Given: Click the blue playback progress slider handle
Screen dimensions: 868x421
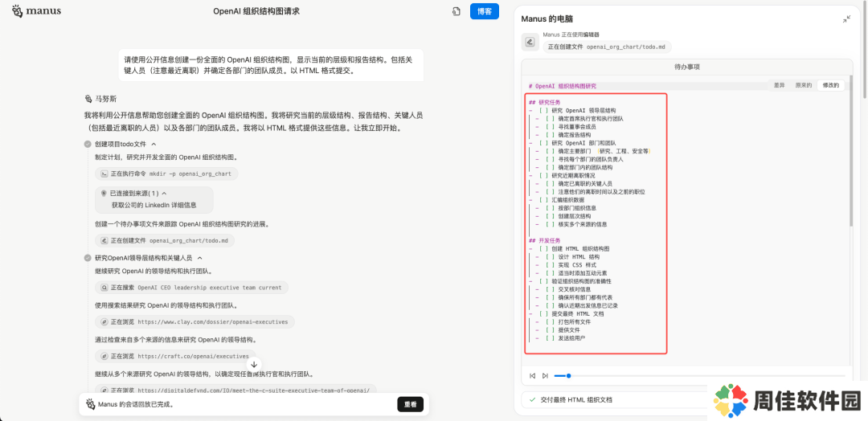Looking at the screenshot, I should click(x=568, y=376).
